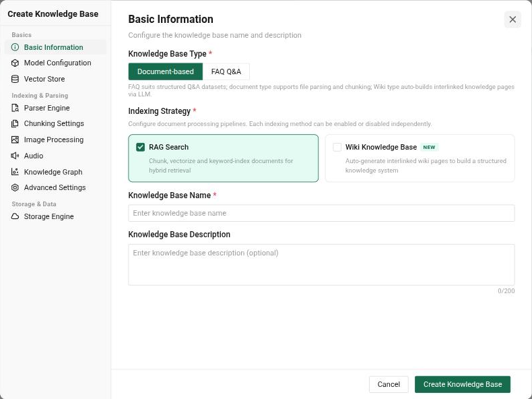Open Basic Information section
The width and height of the screenshot is (532, 399).
click(x=55, y=47)
